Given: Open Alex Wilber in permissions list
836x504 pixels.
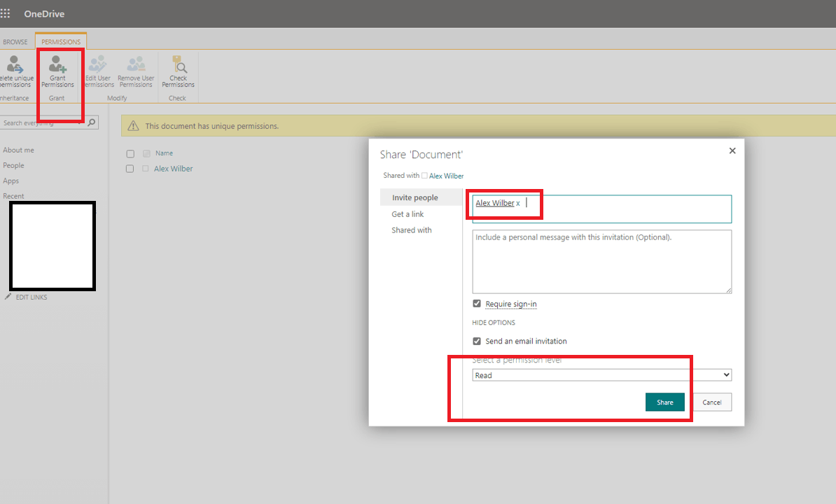Looking at the screenshot, I should click(173, 169).
